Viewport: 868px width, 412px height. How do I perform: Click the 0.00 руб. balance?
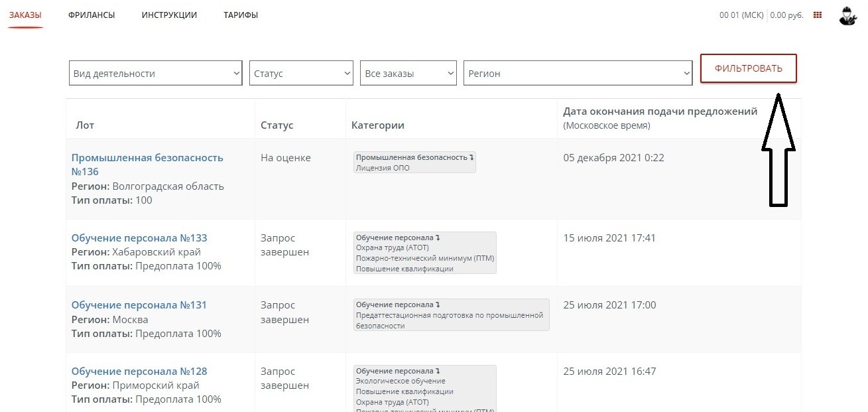(x=787, y=15)
